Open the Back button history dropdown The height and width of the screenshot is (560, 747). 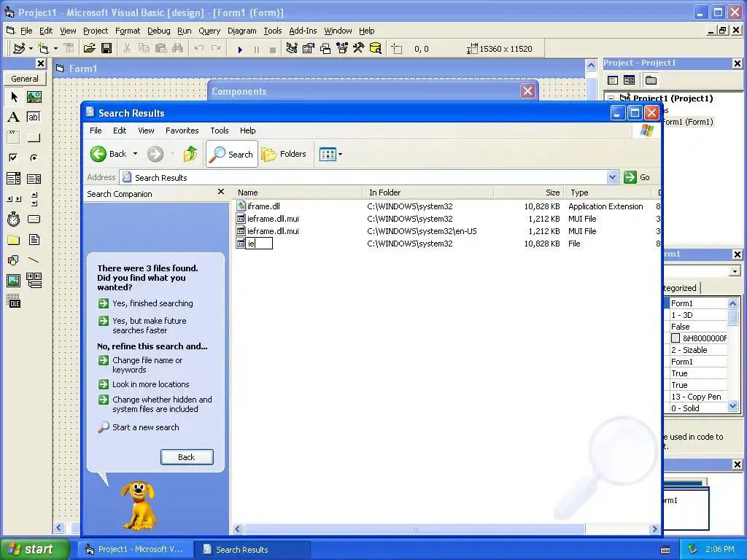coord(135,154)
